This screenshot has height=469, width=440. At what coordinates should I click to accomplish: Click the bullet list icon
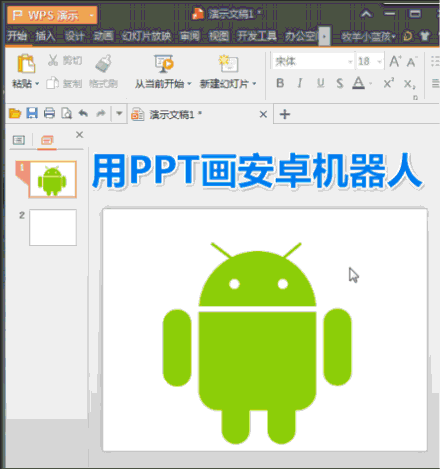pyautogui.click(x=435, y=61)
